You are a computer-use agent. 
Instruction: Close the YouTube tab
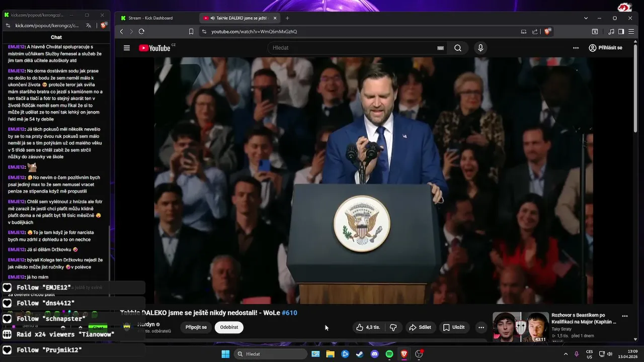275,18
